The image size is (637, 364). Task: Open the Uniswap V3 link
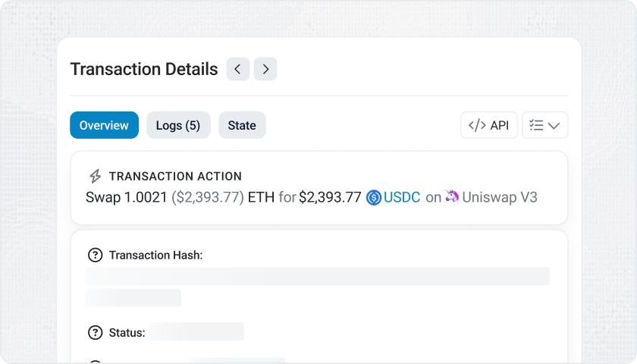click(500, 197)
